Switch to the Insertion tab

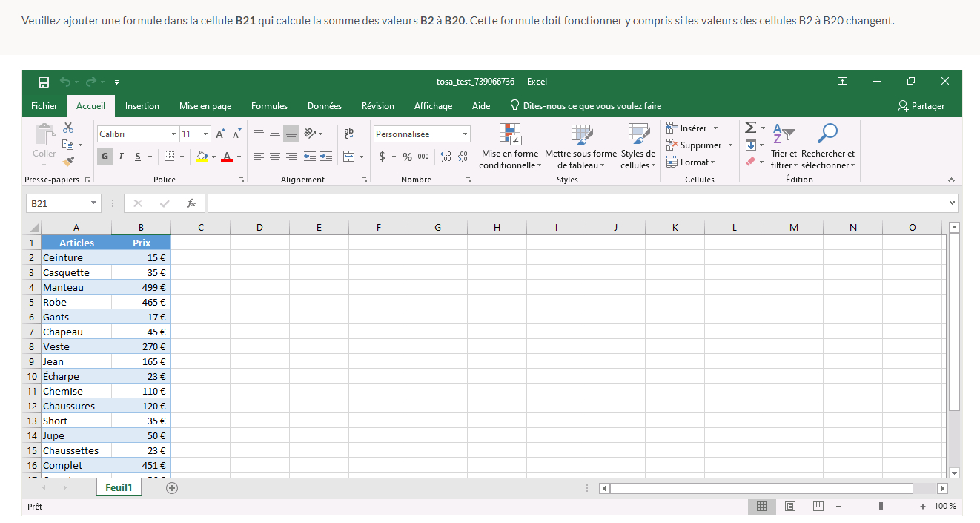coord(142,106)
